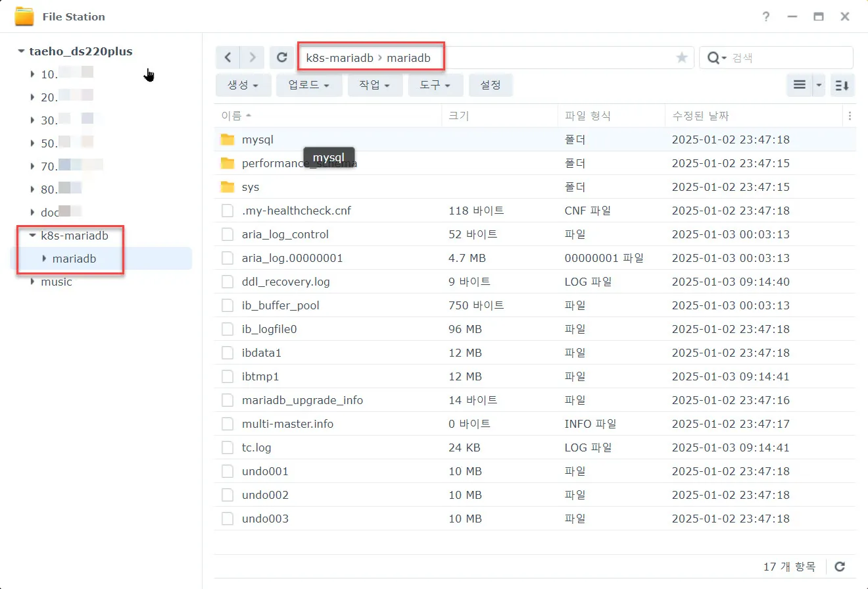Refresh the current folder view
This screenshot has width=868, height=589.
pyautogui.click(x=281, y=57)
